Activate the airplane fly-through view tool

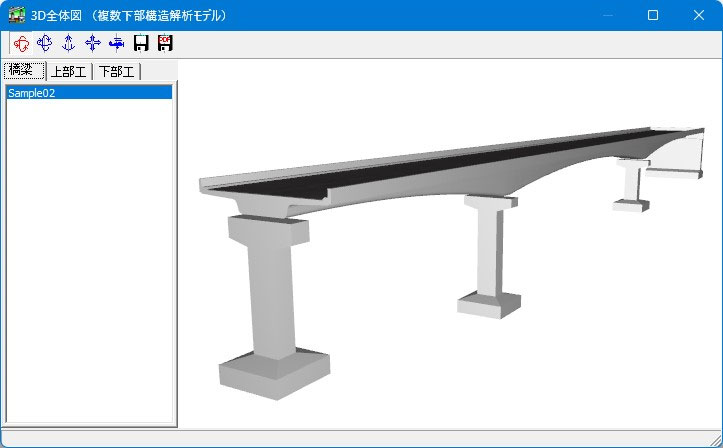(117, 43)
